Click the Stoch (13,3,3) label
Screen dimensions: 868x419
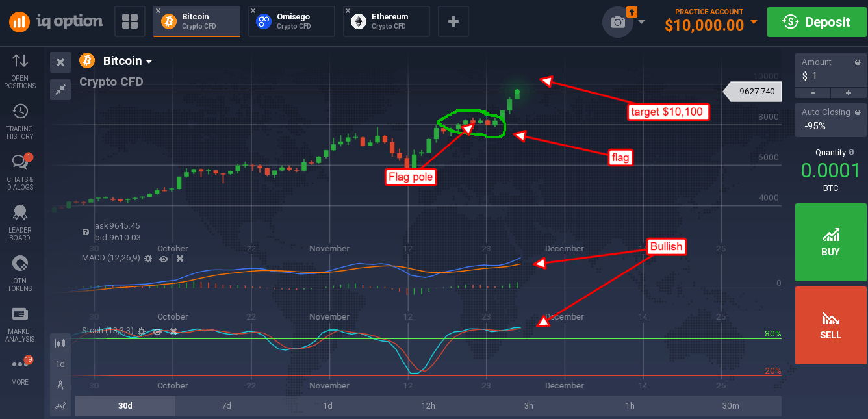[x=108, y=331]
